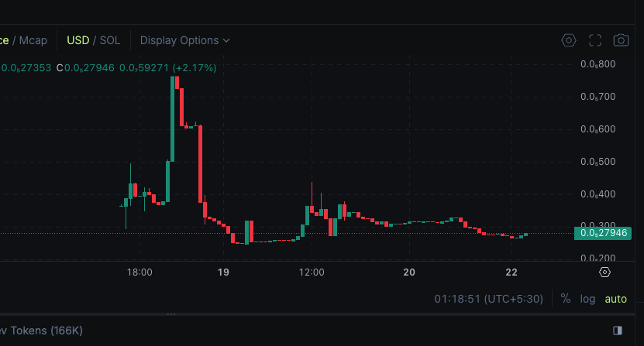
Task: Click the 12:00 time axis label
Action: click(x=312, y=272)
